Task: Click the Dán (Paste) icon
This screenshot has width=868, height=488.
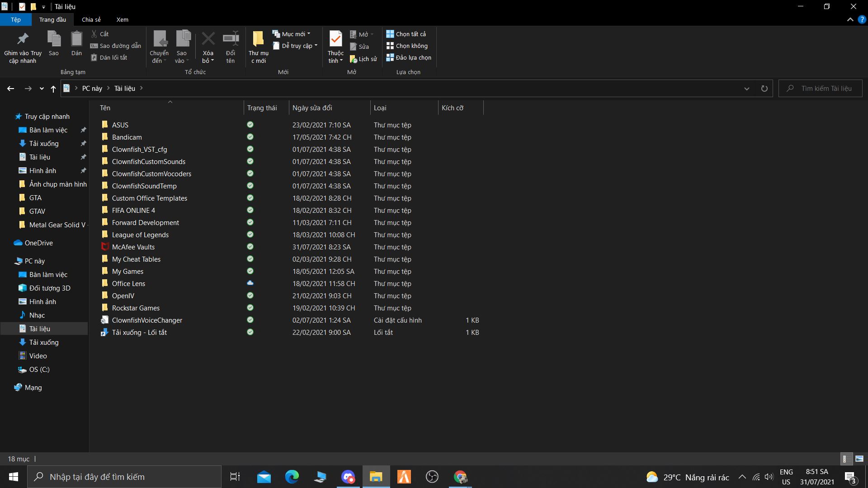Action: [76, 43]
